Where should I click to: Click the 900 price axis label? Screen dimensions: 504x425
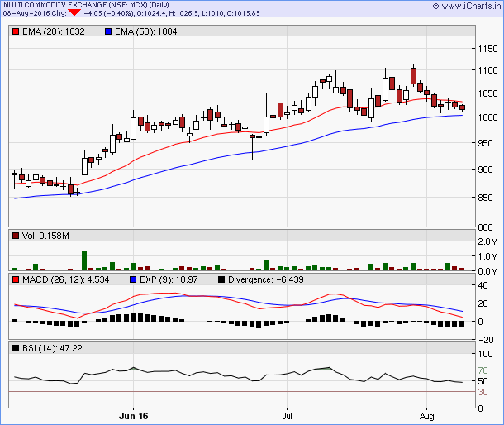pos(485,170)
